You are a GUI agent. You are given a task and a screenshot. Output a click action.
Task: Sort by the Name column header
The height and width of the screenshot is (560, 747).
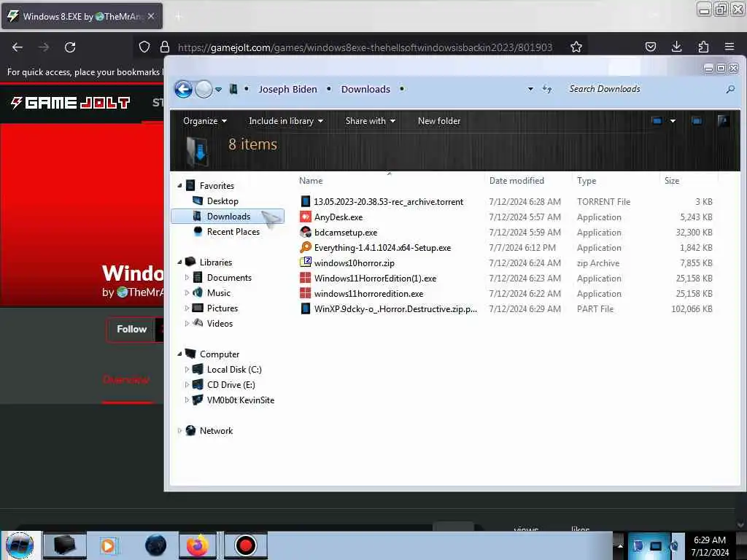311,181
